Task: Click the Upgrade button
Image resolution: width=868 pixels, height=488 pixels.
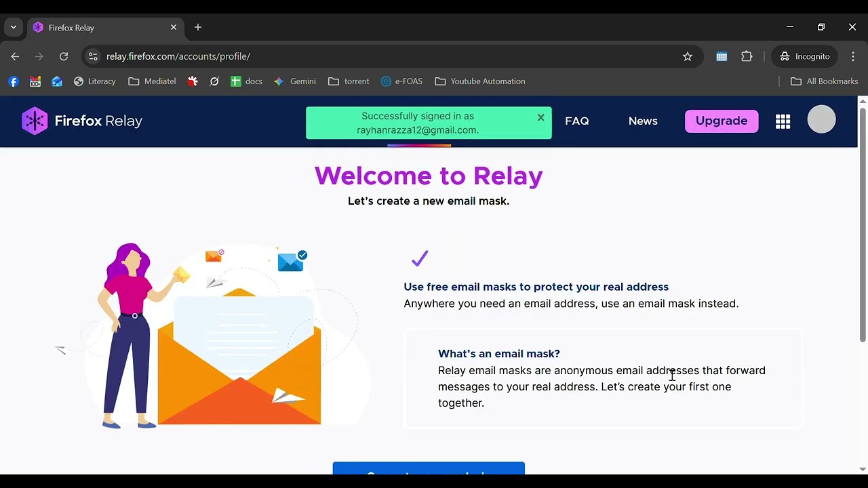Action: 722,121
